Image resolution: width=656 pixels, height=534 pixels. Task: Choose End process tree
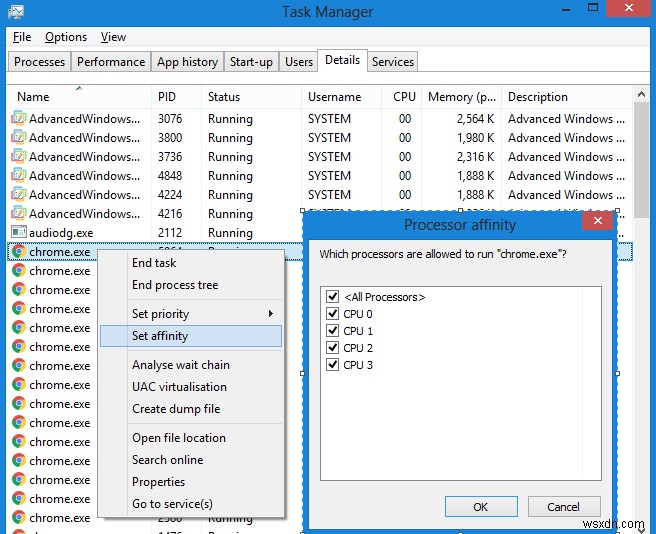(x=191, y=285)
